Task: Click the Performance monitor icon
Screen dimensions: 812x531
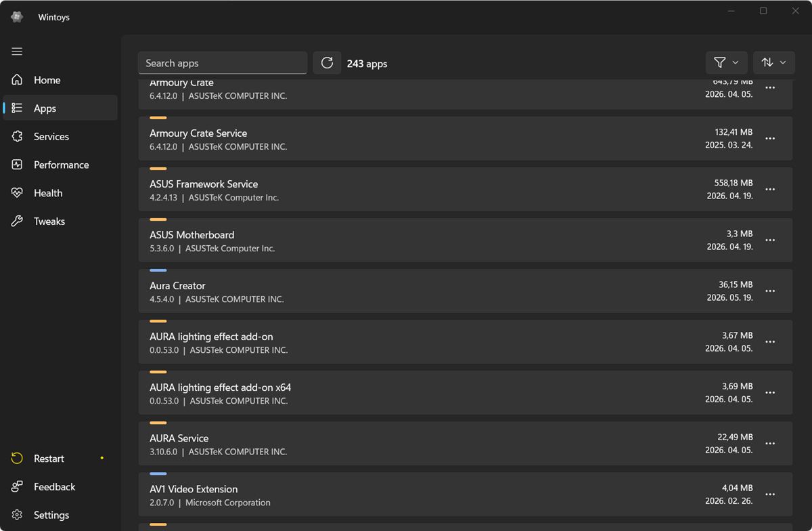Action: pos(18,165)
